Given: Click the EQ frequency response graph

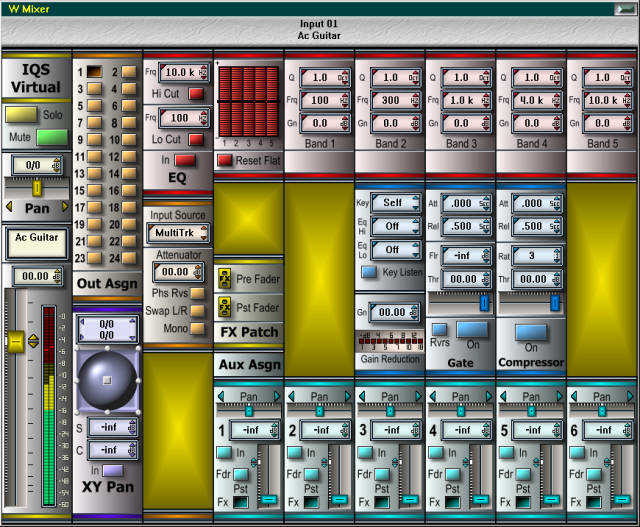Looking at the screenshot, I should 249,102.
